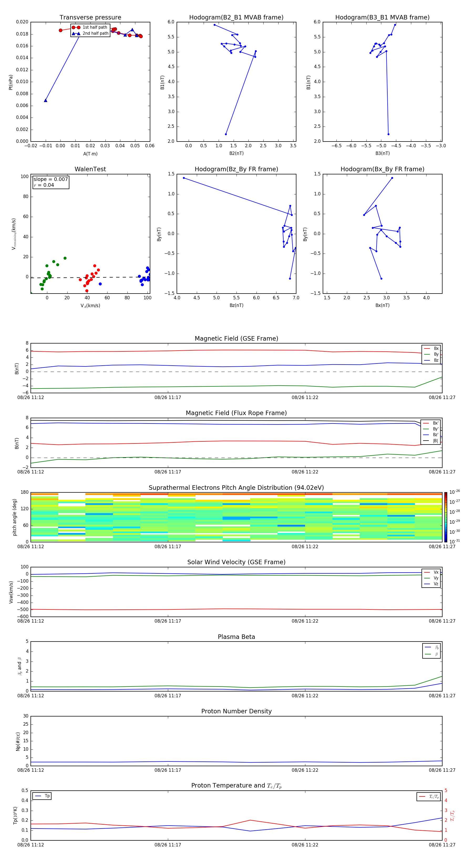Click the pitch angle colorbar scale
Viewport: 473px width, 868px height.
click(446, 517)
